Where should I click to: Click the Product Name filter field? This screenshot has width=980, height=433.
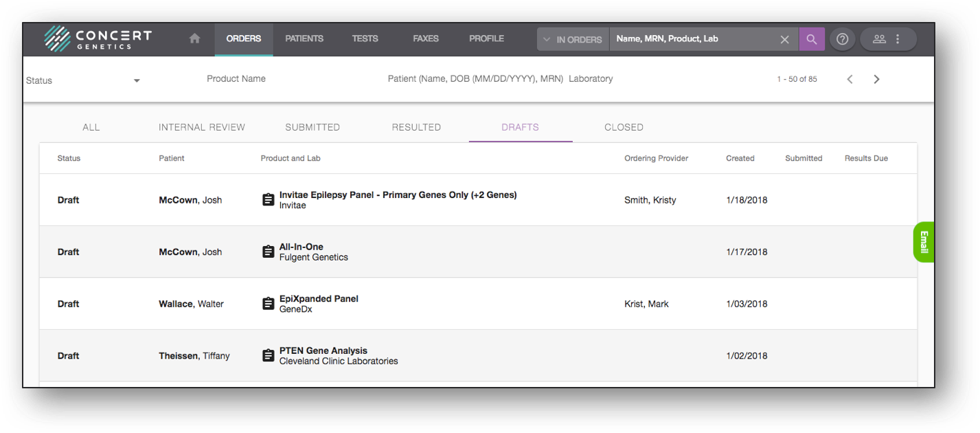tap(236, 79)
